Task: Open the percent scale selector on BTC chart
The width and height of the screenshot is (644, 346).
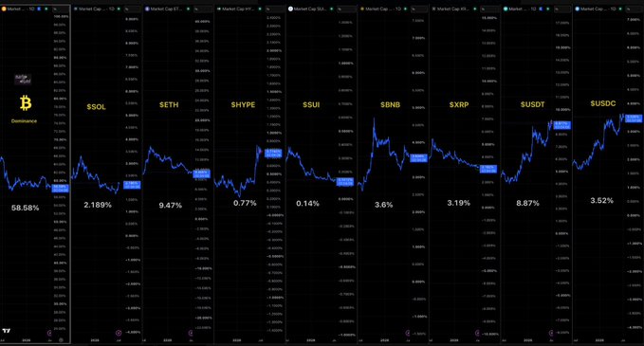Action: pos(61,9)
